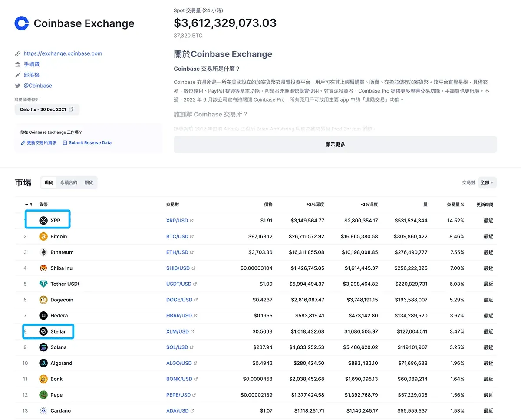Click the 顯示更多 button

(x=335, y=145)
